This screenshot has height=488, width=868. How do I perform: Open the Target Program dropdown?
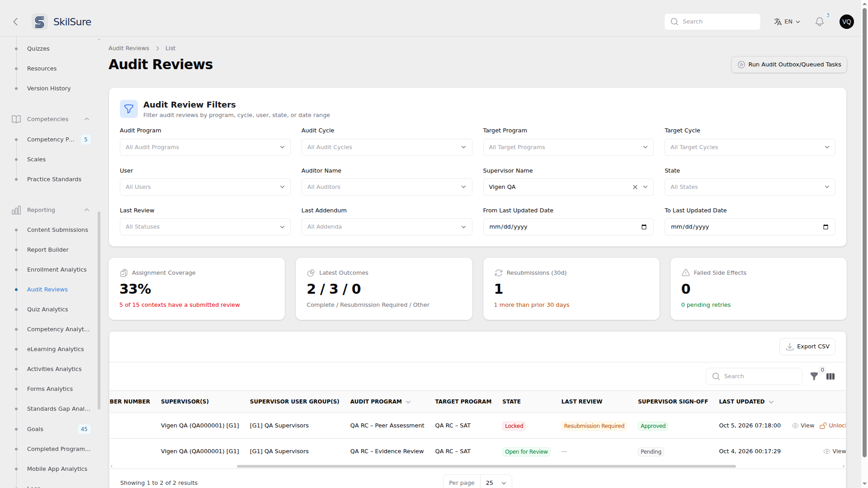(x=568, y=147)
